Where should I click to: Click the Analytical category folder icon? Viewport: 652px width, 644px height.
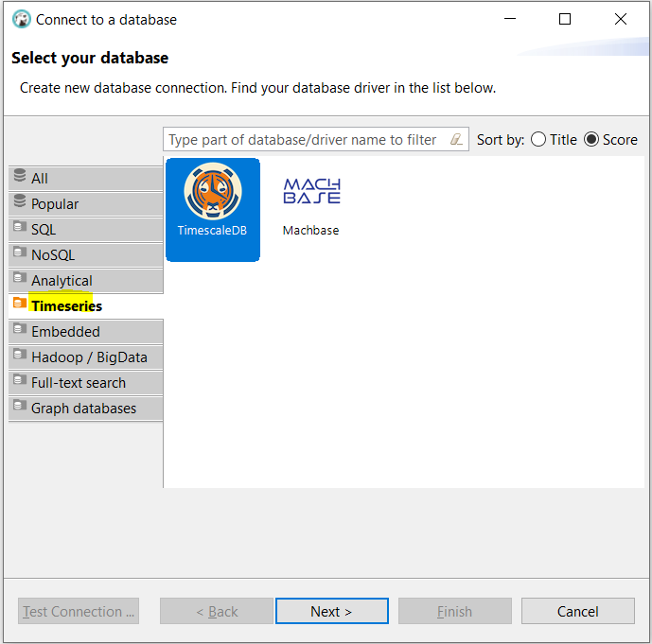[x=20, y=277]
